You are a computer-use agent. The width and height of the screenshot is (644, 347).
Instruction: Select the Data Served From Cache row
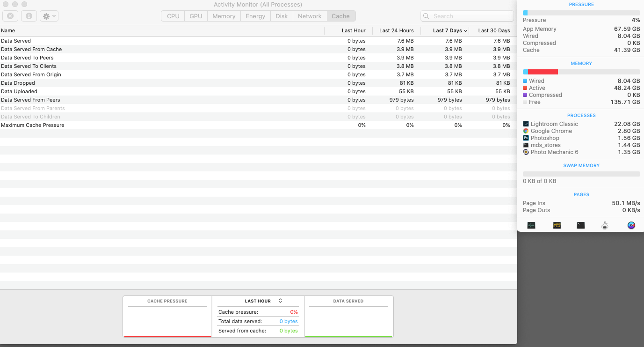(x=258, y=49)
